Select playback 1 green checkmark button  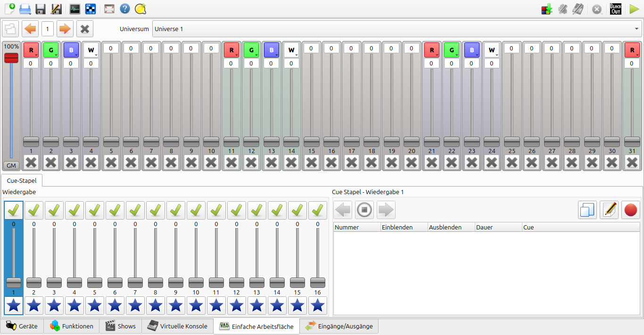point(14,210)
